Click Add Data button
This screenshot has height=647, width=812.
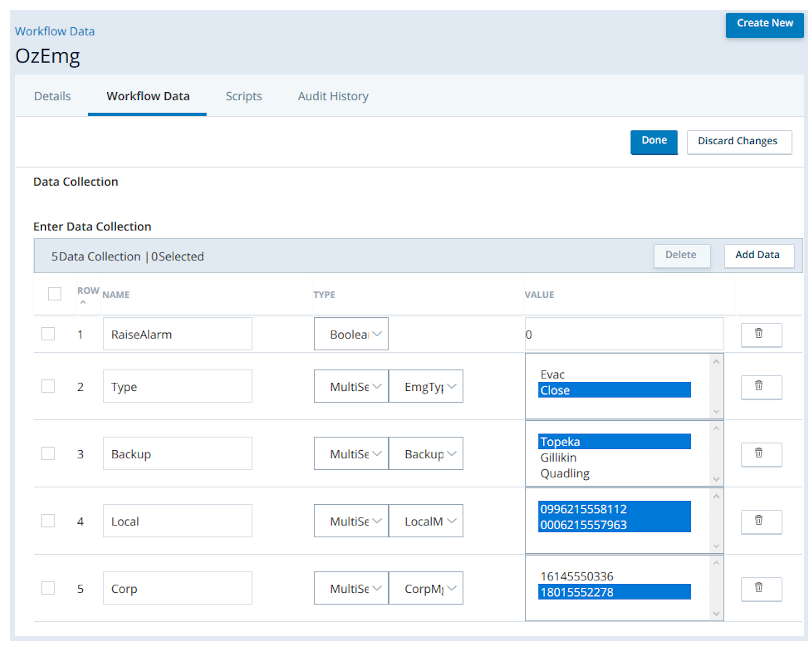(x=758, y=255)
